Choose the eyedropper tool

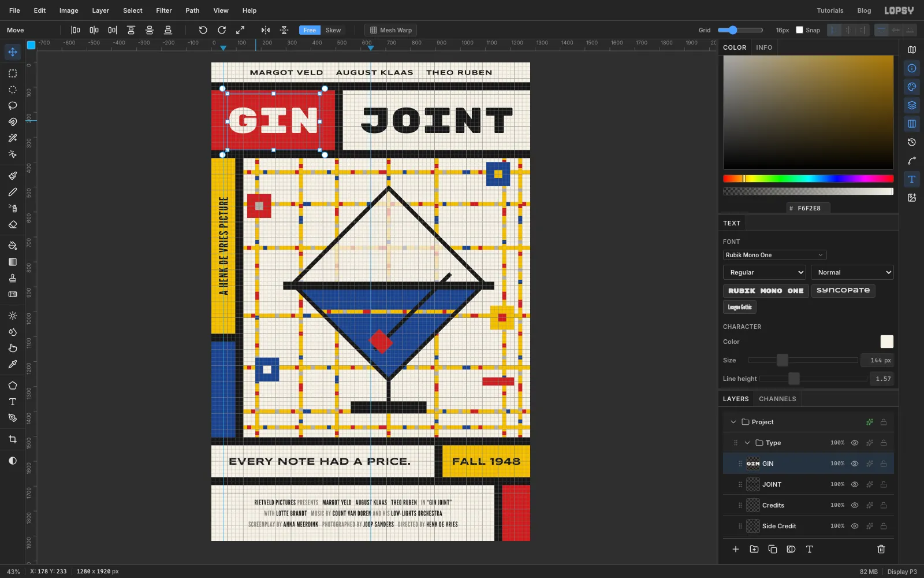(13, 364)
